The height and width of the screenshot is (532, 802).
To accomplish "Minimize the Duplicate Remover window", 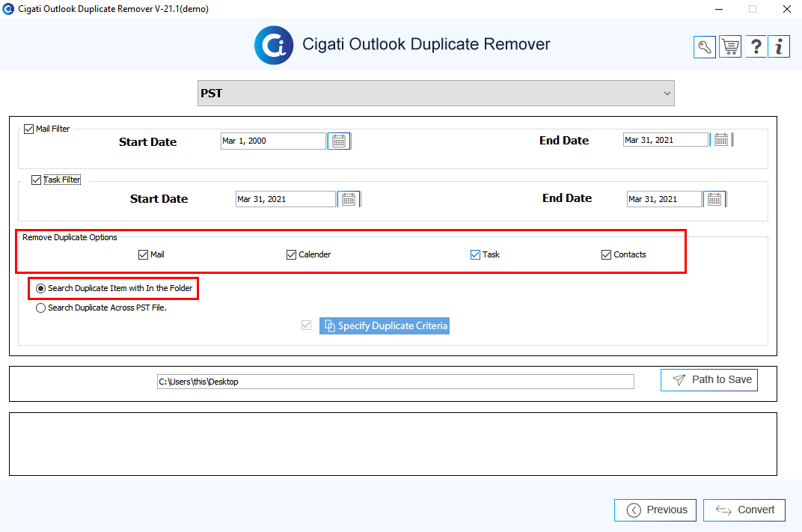I will tap(719, 9).
